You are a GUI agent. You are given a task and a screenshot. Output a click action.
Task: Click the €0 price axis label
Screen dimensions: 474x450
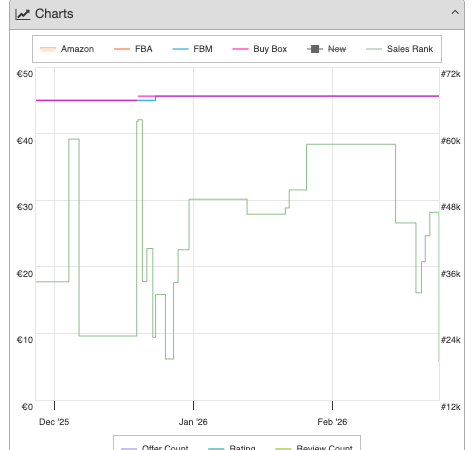click(27, 407)
